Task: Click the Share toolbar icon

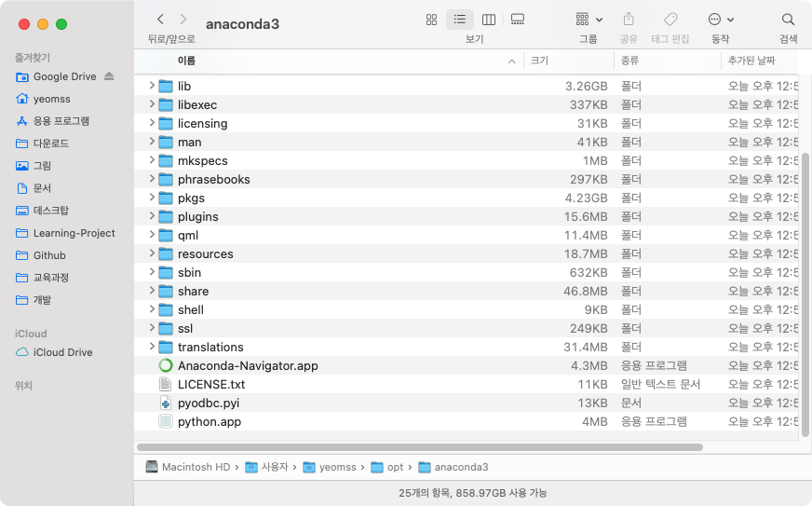Action: coord(629,20)
